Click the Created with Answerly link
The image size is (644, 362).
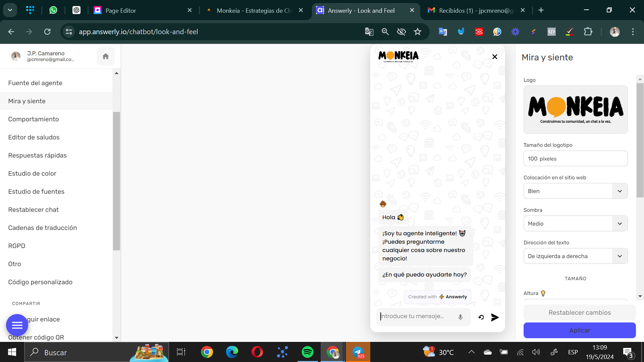[x=437, y=297]
